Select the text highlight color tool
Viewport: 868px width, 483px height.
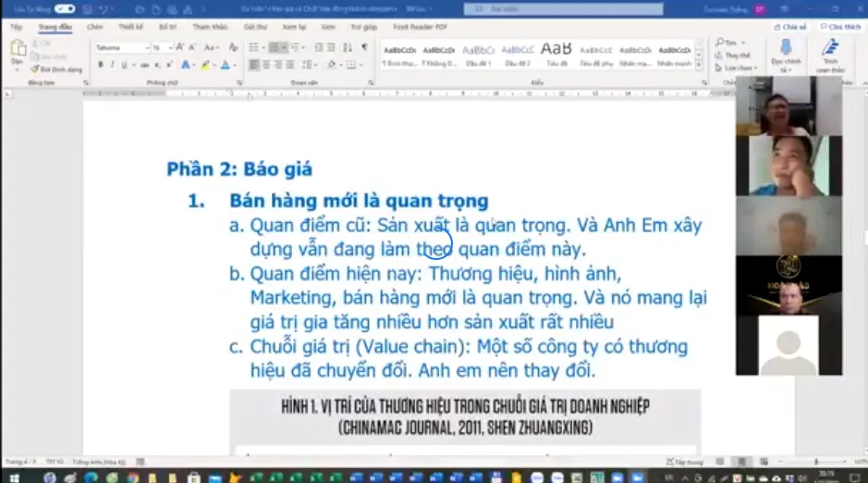(x=205, y=65)
